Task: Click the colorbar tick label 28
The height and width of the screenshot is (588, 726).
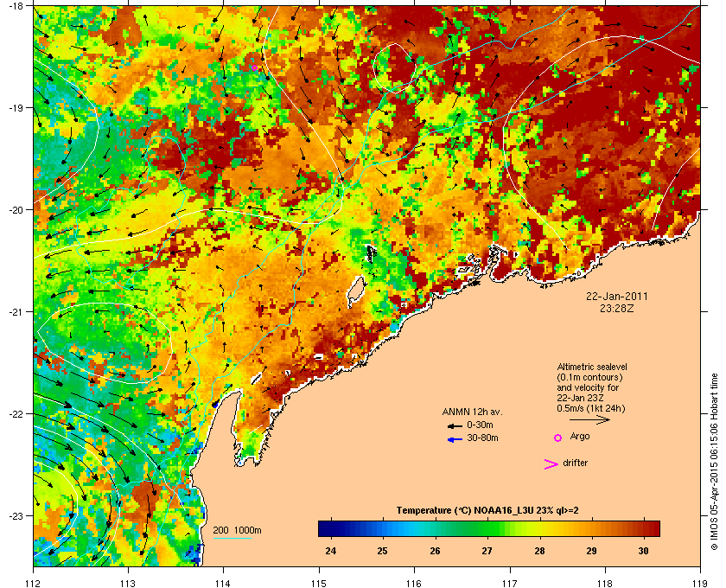Action: [x=539, y=551]
